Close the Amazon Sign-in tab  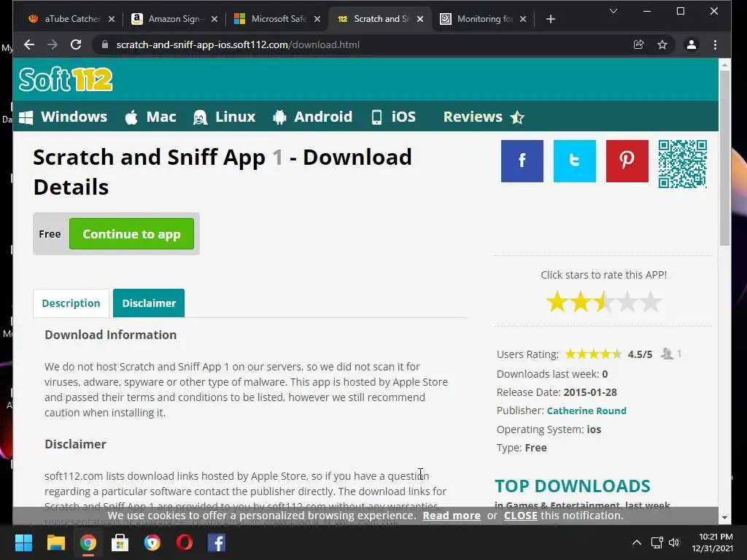click(x=214, y=19)
